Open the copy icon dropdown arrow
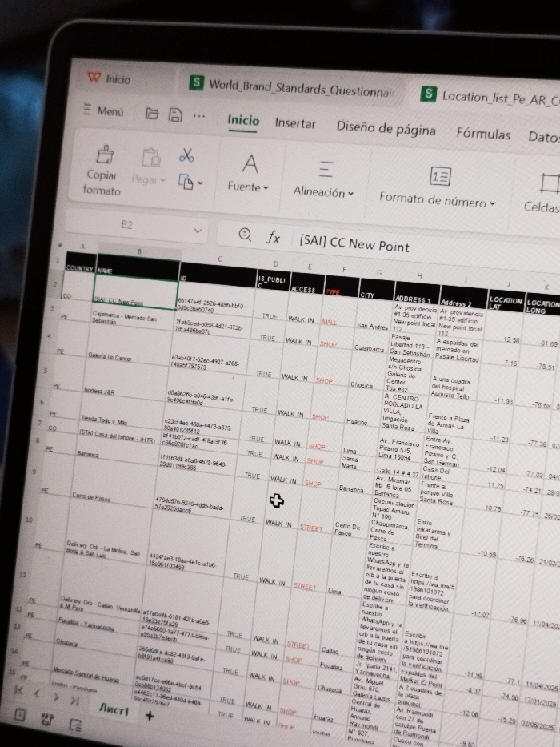Viewport: 560px width, 747px height. (201, 183)
